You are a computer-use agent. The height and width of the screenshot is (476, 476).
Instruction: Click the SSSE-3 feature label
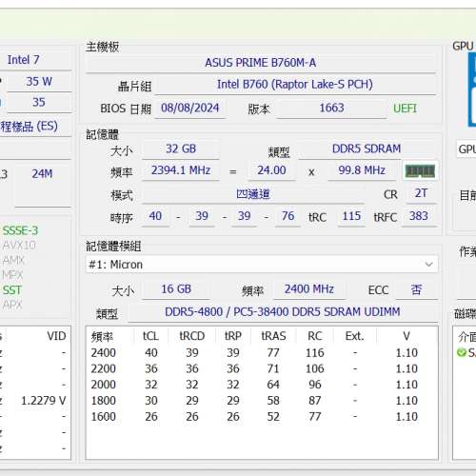click(x=20, y=230)
